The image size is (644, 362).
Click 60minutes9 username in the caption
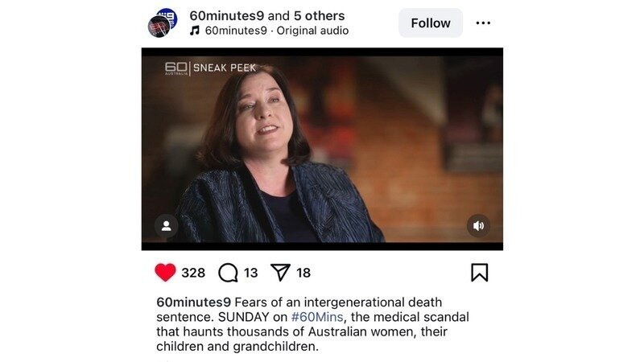tap(193, 302)
